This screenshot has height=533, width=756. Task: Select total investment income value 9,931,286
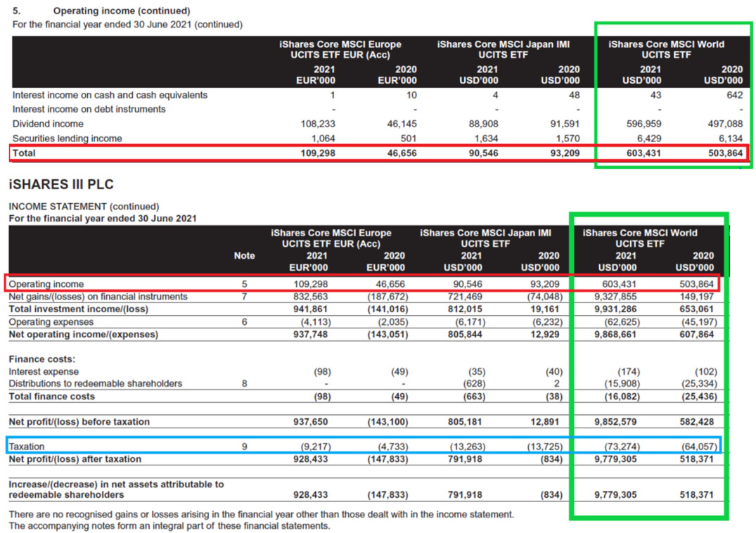click(615, 309)
